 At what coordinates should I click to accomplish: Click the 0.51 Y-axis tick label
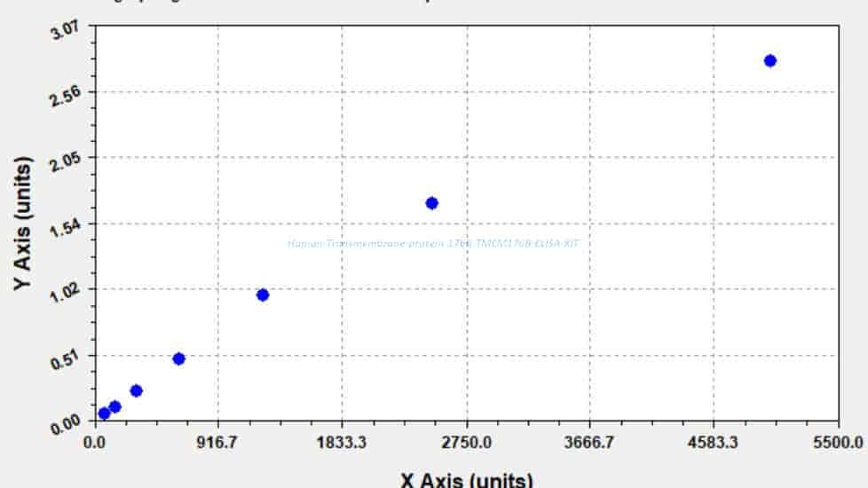click(65, 359)
